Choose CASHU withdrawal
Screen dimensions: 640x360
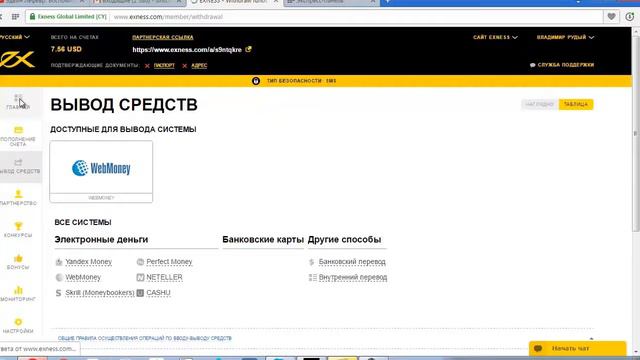click(x=158, y=293)
